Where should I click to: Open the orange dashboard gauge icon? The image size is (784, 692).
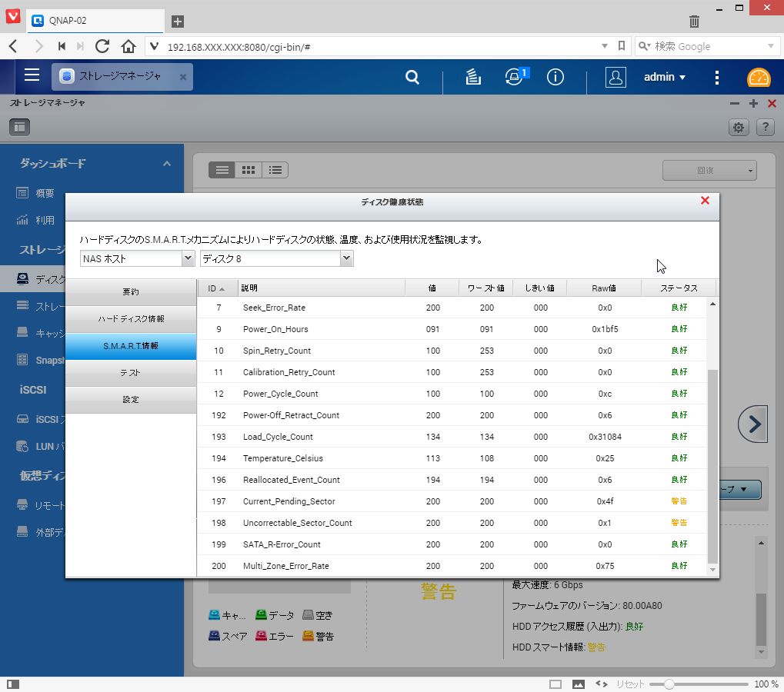click(759, 77)
